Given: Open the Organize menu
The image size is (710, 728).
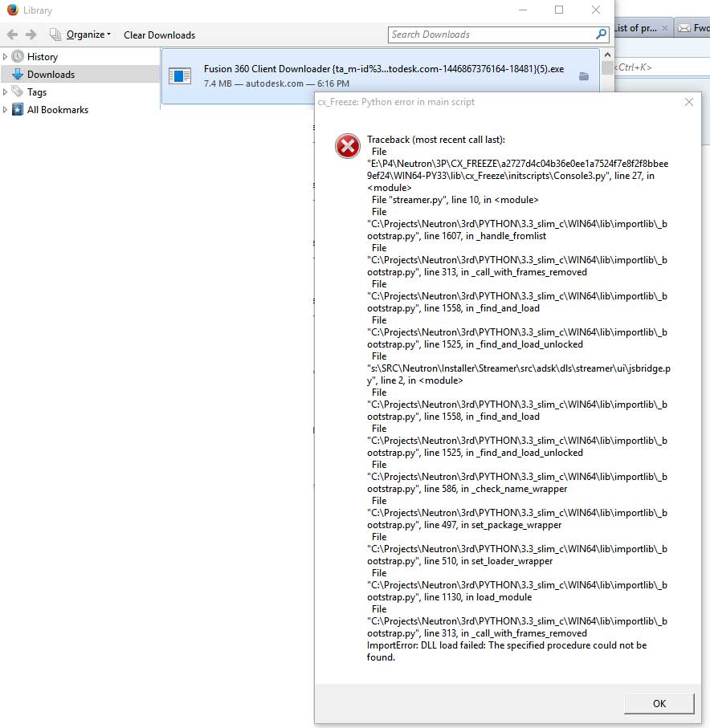Looking at the screenshot, I should coord(88,35).
